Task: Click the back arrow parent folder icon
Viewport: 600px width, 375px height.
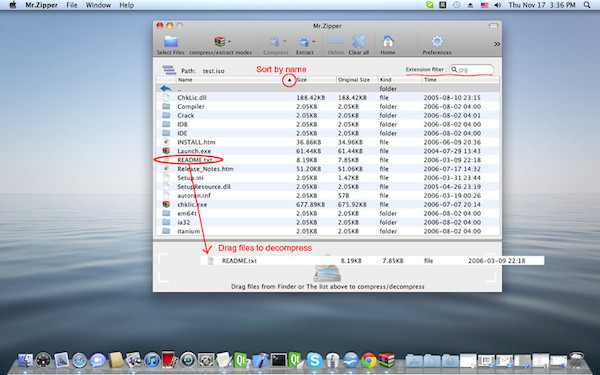Action: click(166, 89)
